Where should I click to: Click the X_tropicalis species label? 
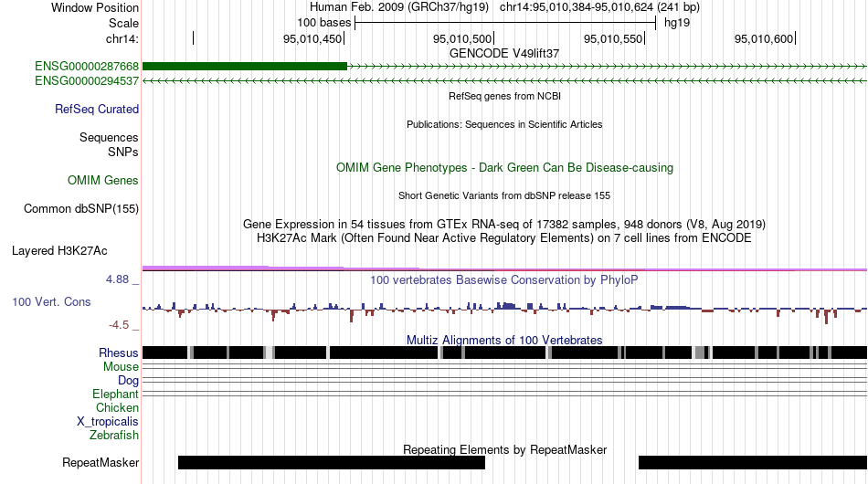point(108,422)
